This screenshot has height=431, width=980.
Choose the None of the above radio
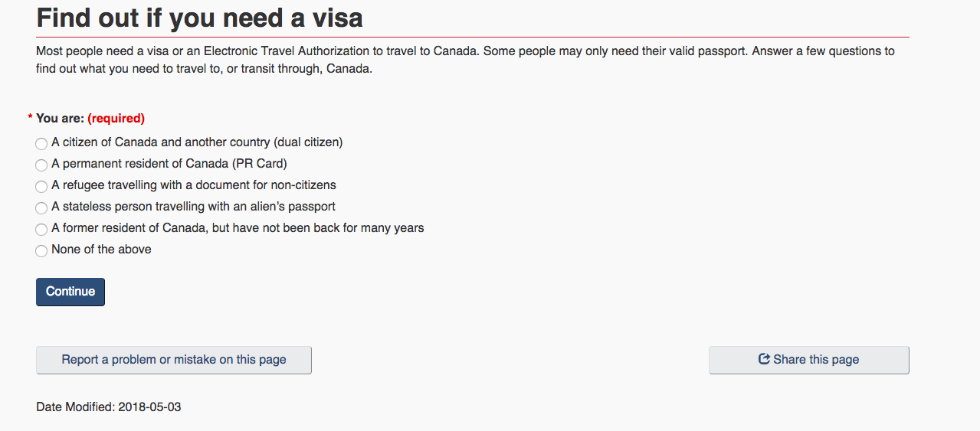tap(41, 251)
